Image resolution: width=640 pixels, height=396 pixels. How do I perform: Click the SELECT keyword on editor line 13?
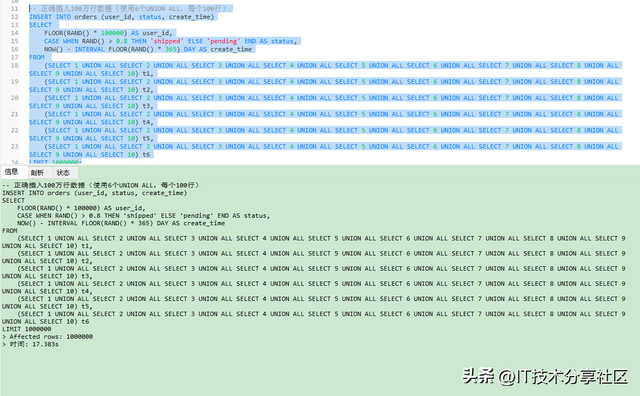click(40, 25)
